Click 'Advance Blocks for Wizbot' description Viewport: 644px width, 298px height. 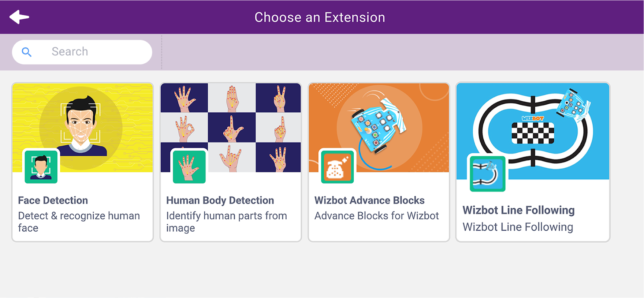pyautogui.click(x=376, y=216)
